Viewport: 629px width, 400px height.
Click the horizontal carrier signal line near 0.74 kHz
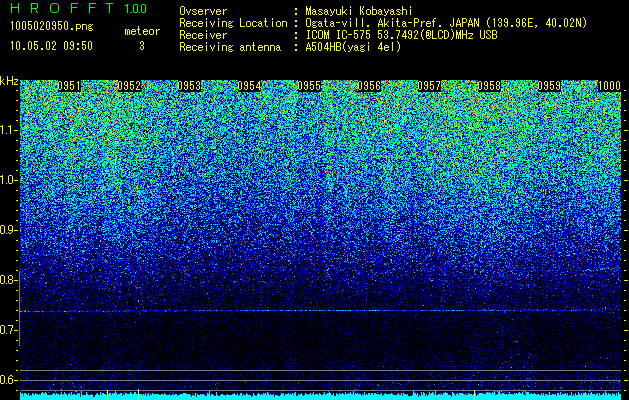point(320,311)
